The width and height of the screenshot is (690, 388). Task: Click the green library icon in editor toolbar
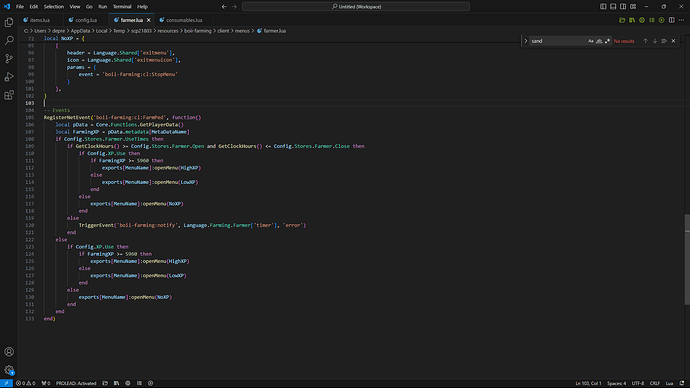pos(632,20)
